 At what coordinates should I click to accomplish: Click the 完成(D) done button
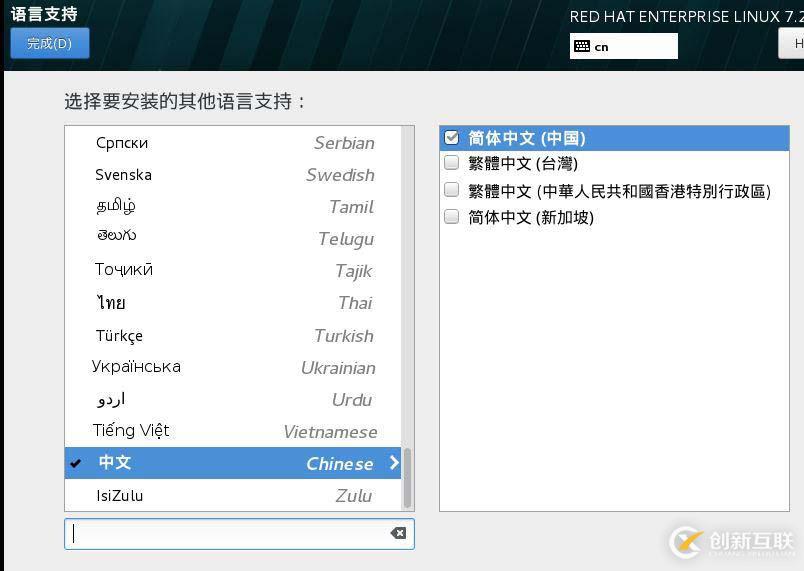50,44
